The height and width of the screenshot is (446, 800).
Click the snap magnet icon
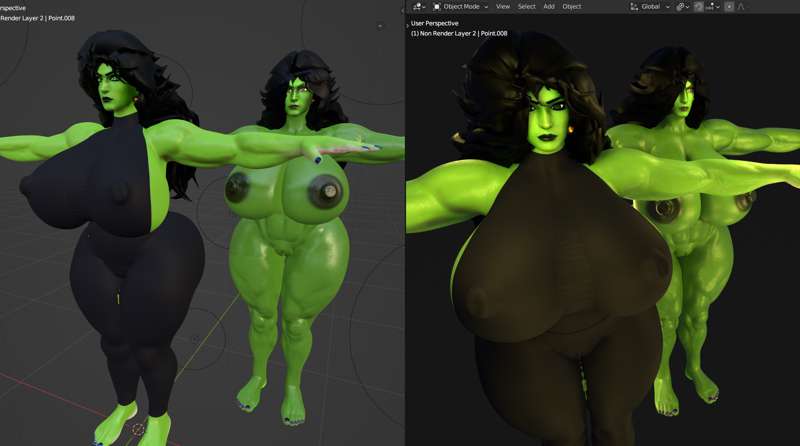point(698,7)
